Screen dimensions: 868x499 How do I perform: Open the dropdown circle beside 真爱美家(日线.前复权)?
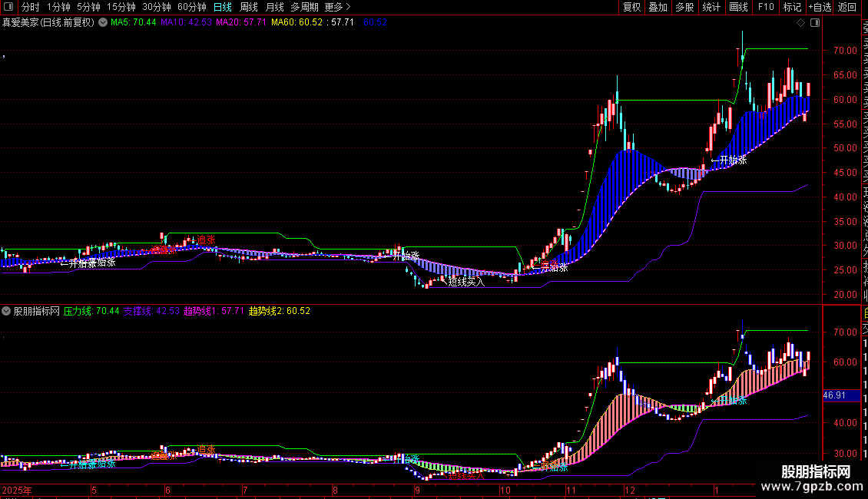pyautogui.click(x=103, y=22)
